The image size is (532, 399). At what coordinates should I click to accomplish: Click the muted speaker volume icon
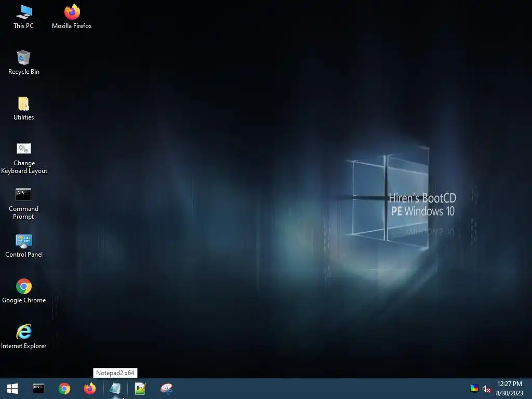coord(486,389)
